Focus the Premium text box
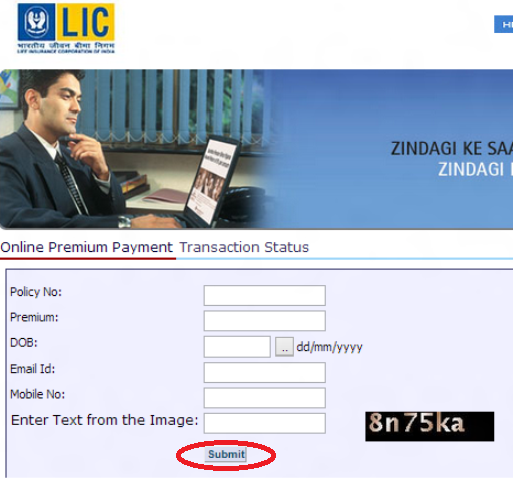Screen dimensions: 513x480 pyautogui.click(x=265, y=321)
